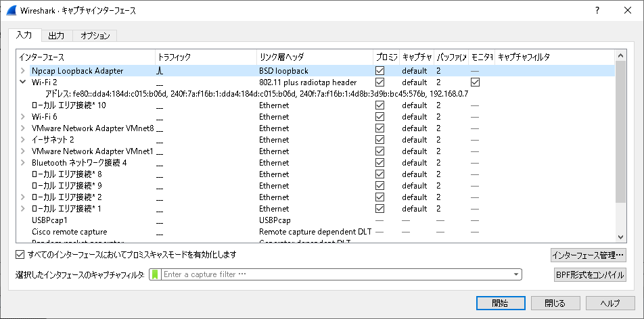Click scrollbar up arrow in interface list

pos(620,55)
